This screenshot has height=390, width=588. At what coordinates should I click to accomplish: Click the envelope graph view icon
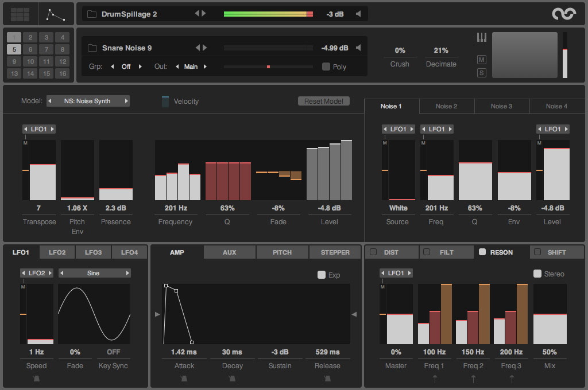pos(56,14)
